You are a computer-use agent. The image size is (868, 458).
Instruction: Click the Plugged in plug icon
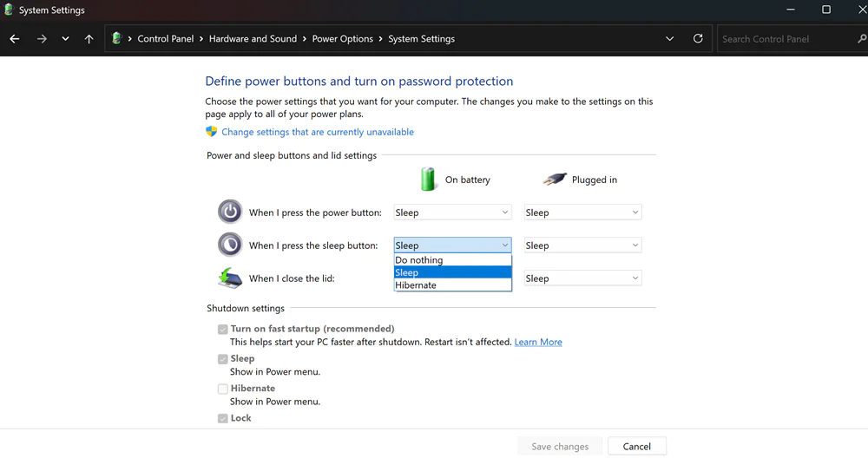554,180
